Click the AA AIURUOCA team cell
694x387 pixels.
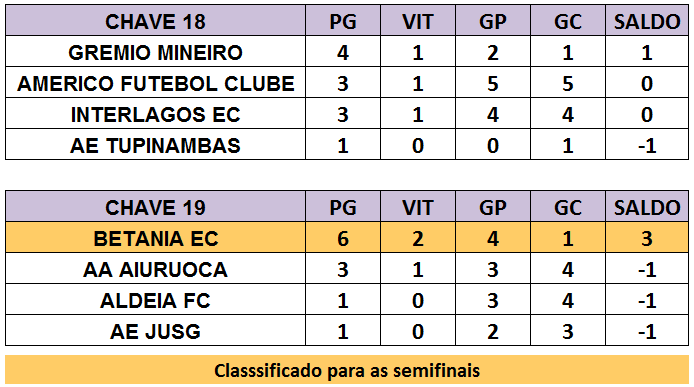pos(155,268)
